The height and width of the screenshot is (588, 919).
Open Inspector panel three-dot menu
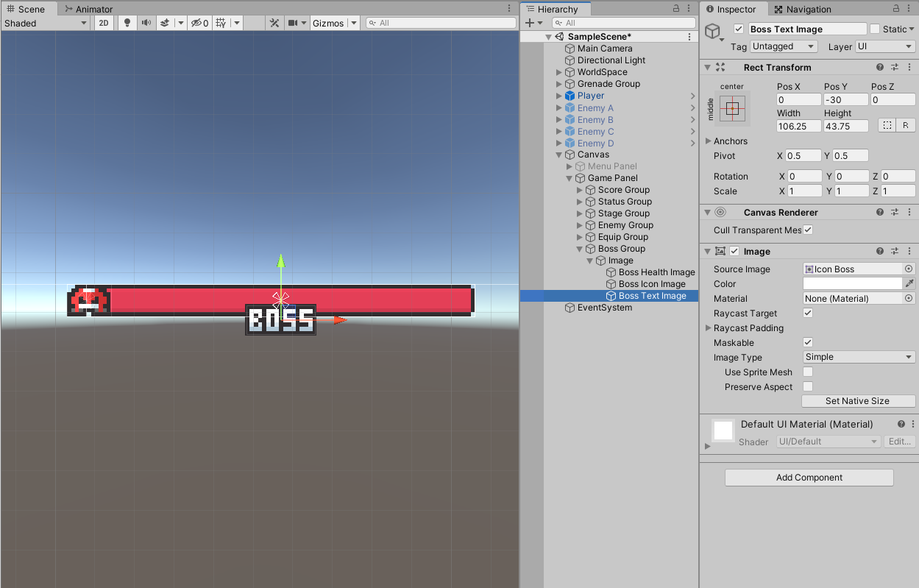coord(910,9)
